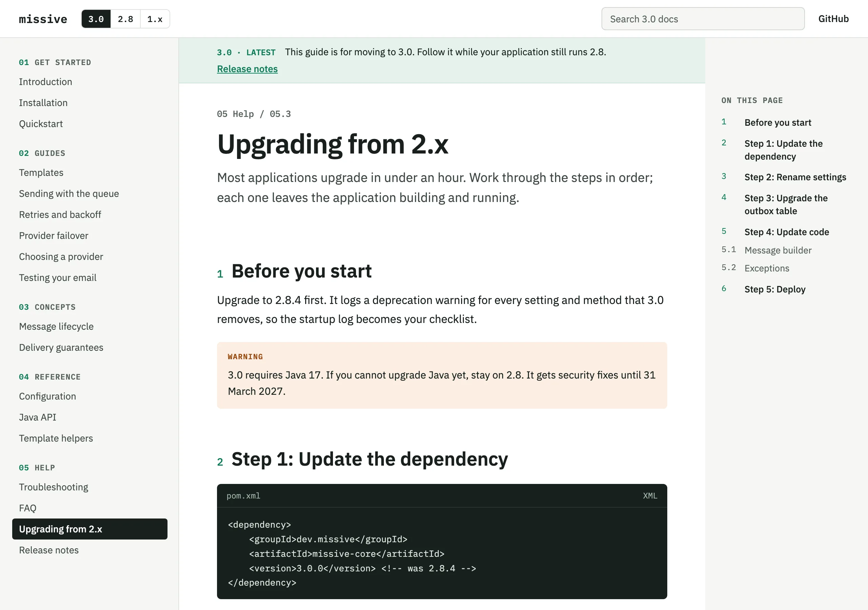The image size is (868, 610).
Task: Click the 01 GET STARTED section header
Action: pos(55,62)
